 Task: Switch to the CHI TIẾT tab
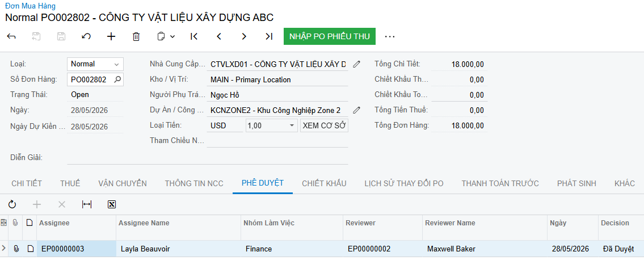point(27,183)
